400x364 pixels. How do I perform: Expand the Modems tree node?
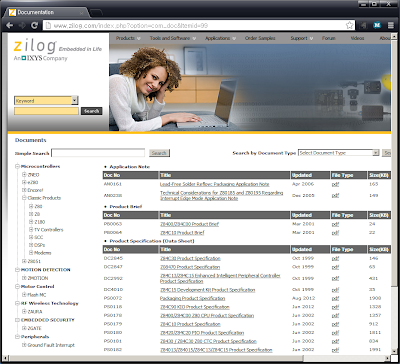pos(31,253)
